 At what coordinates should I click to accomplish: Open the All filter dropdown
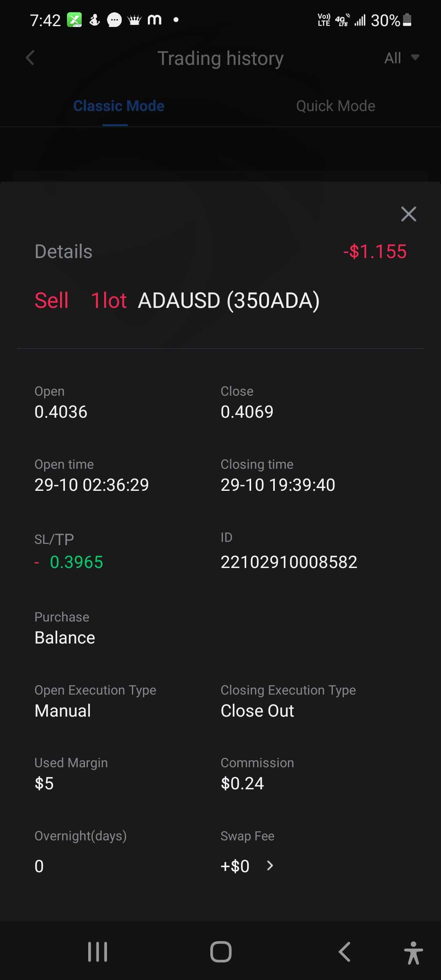coord(401,58)
